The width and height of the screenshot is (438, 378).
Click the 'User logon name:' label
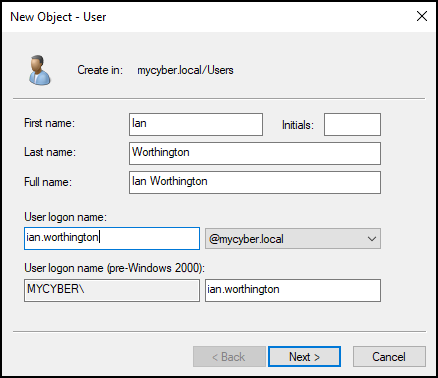(65, 217)
